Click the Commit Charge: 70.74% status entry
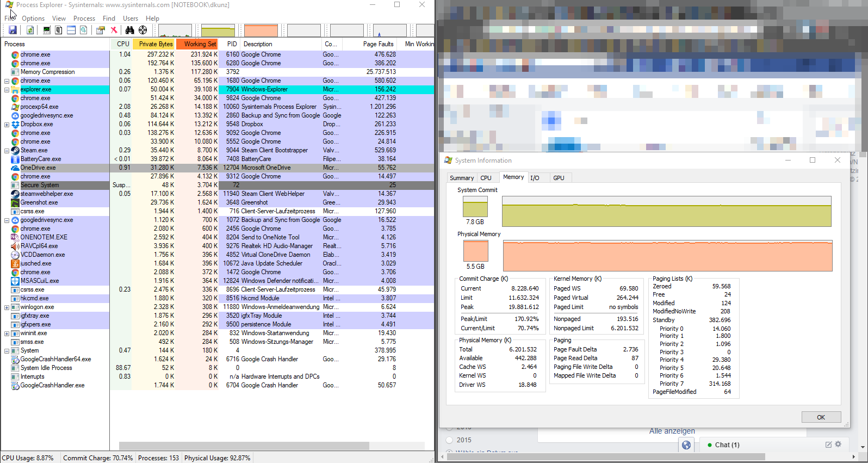This screenshot has height=463, width=868. (x=98, y=458)
